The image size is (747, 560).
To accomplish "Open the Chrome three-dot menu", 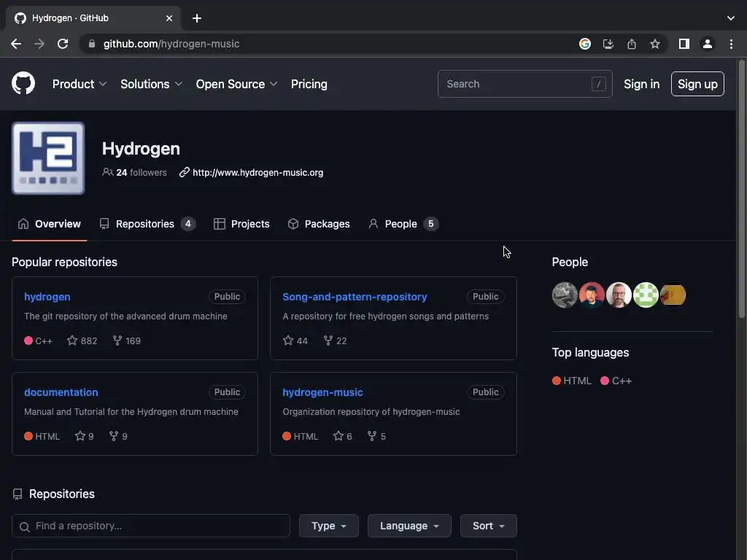I will pos(731,44).
